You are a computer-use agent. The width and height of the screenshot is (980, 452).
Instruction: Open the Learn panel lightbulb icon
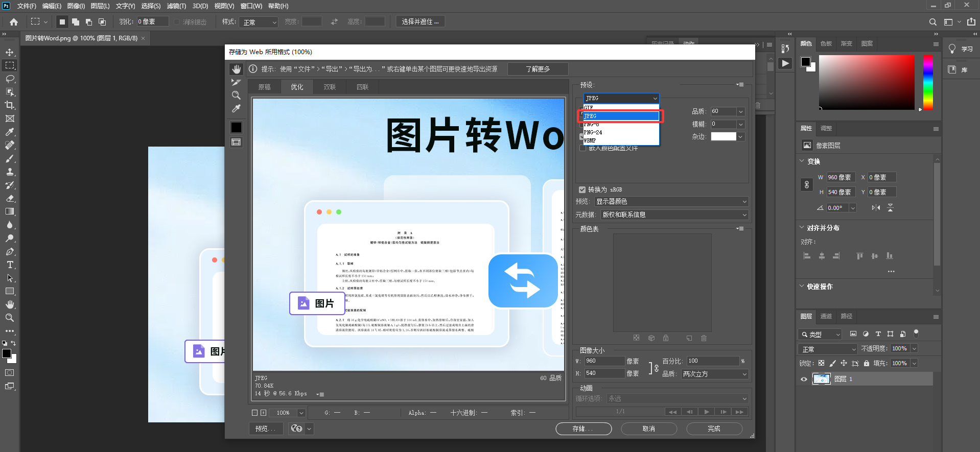click(x=952, y=49)
